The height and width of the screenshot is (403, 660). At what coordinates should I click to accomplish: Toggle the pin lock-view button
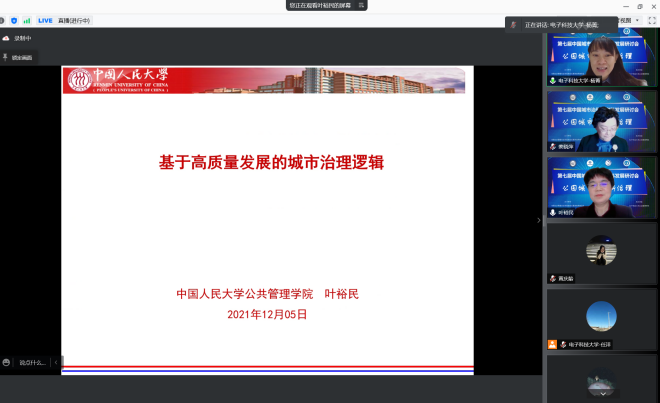click(17, 57)
